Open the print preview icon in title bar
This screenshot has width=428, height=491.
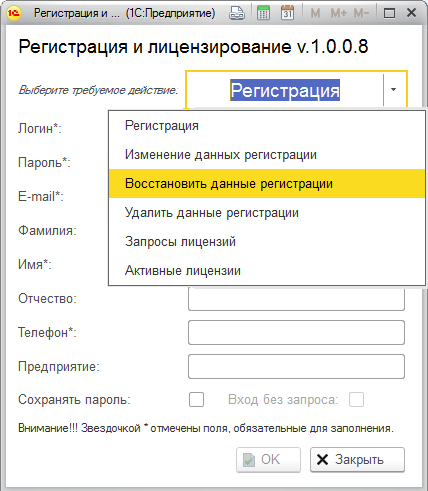tap(237, 13)
